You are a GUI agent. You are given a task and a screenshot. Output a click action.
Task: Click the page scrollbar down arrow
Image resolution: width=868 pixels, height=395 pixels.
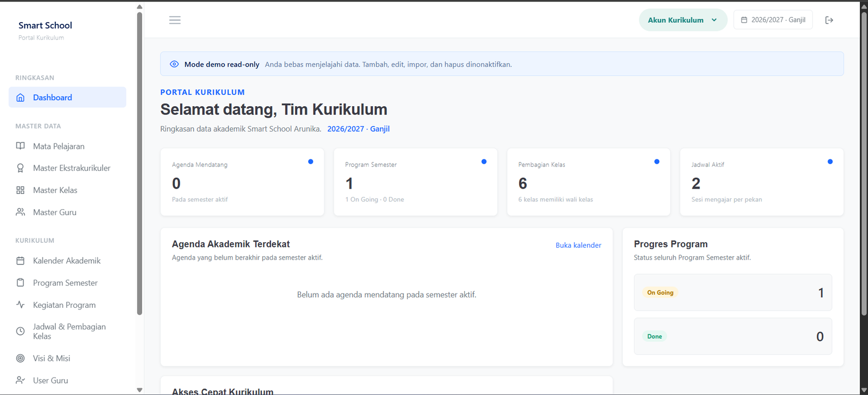pyautogui.click(x=864, y=390)
